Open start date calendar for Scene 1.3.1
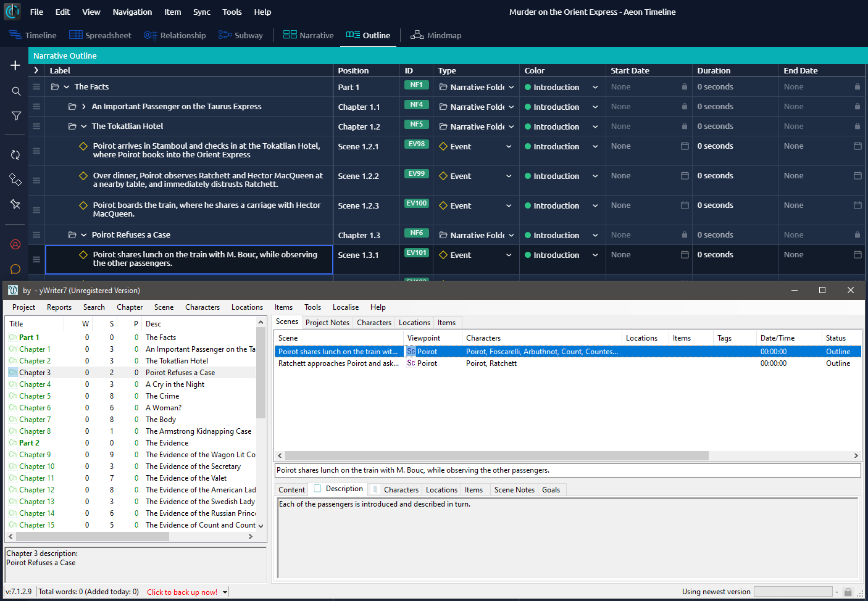 coord(685,255)
